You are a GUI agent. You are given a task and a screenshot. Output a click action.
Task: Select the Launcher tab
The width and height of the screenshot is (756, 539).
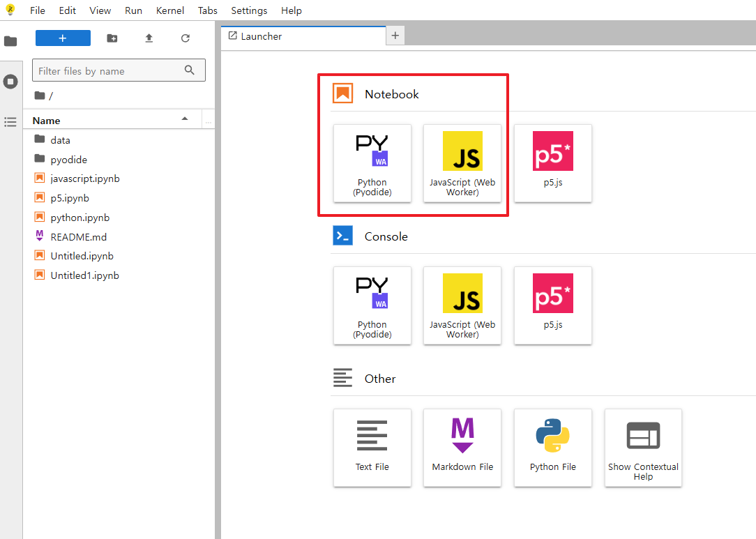[304, 36]
